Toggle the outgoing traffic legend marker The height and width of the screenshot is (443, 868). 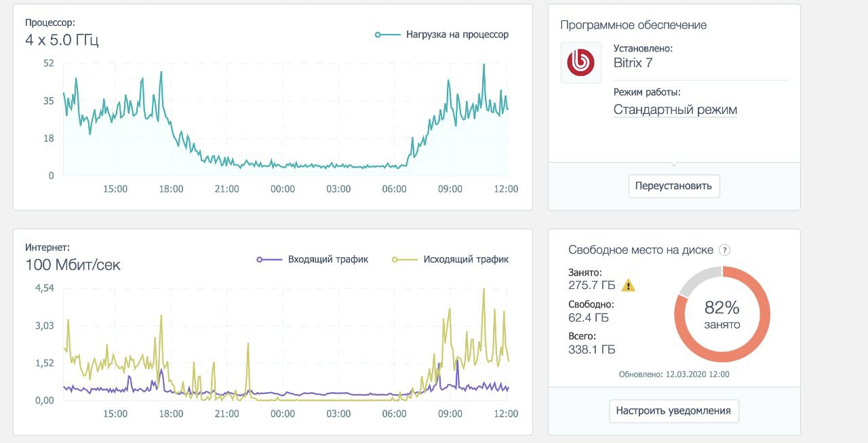[x=405, y=259]
